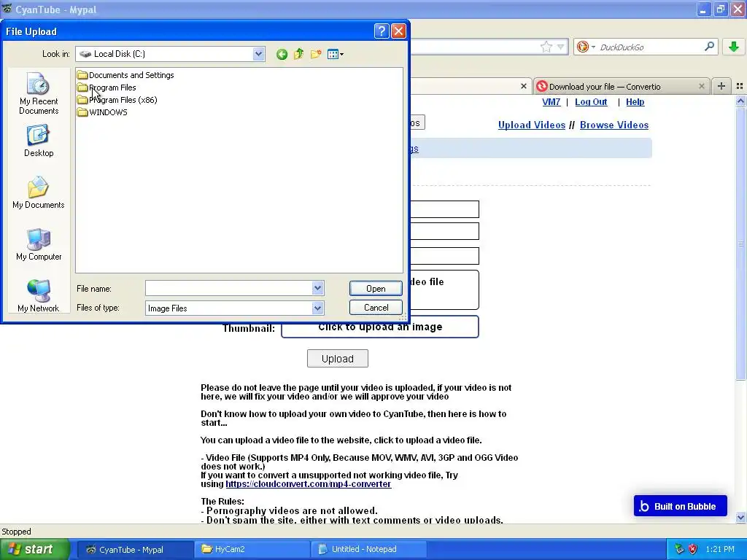Click the Mypal raccoon icon in title bar
Screen dimensions: 747x560
click(x=7, y=9)
